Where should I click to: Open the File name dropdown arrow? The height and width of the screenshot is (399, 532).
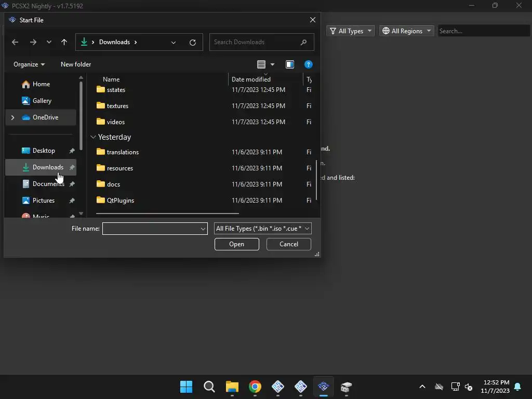point(203,229)
